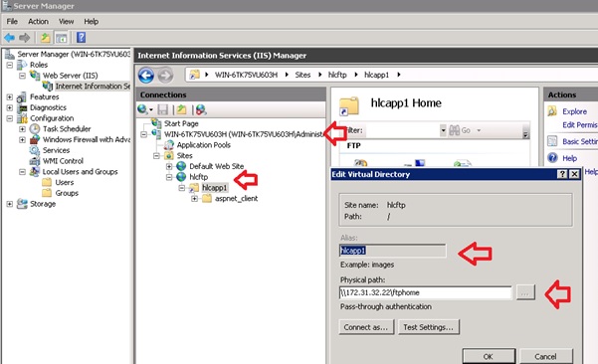The height and width of the screenshot is (364, 598).
Task: Select the Sites node
Action: pyautogui.click(x=185, y=155)
